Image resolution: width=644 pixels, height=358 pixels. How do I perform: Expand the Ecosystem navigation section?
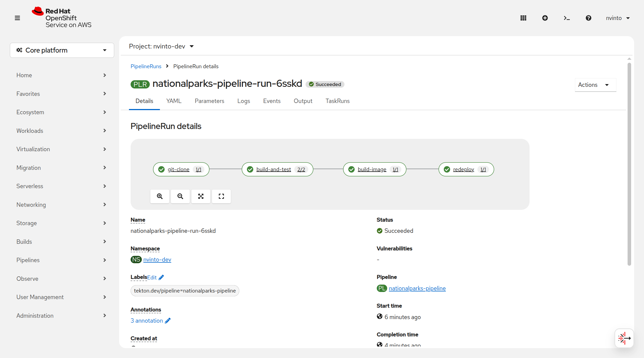tap(62, 112)
